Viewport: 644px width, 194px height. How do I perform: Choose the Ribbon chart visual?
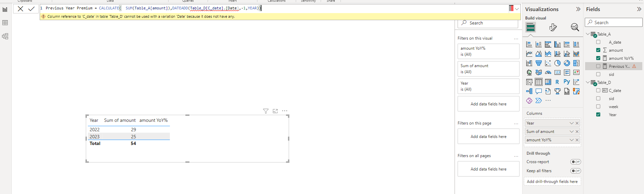[576, 54]
